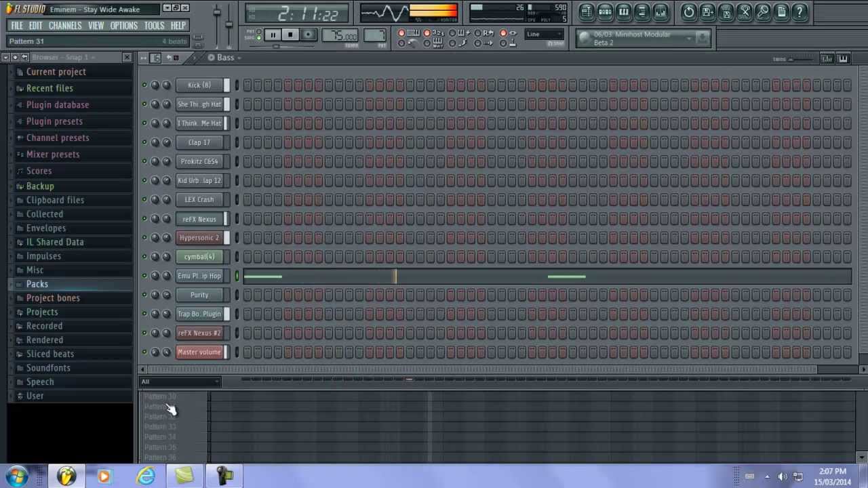The image size is (868, 488).
Task: Click the Save new version icon
Action: pos(707,12)
